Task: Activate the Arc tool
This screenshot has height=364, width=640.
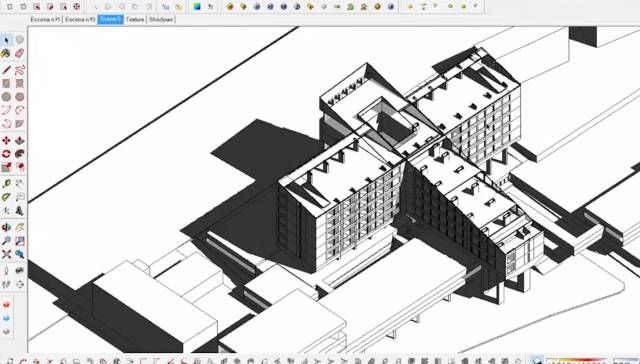Action: (x=6, y=110)
